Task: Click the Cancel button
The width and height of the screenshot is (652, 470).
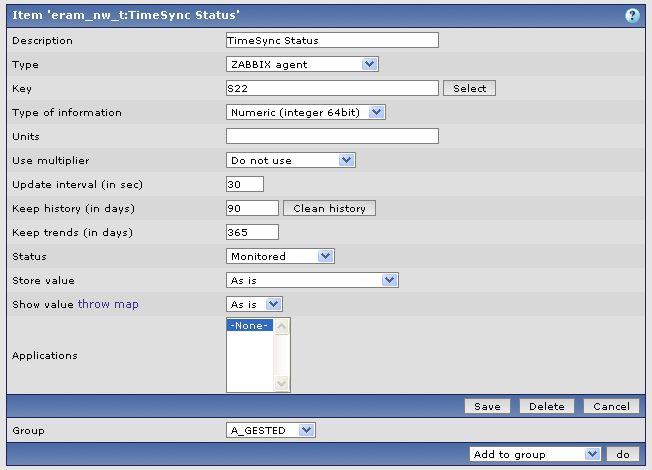Action: point(611,406)
